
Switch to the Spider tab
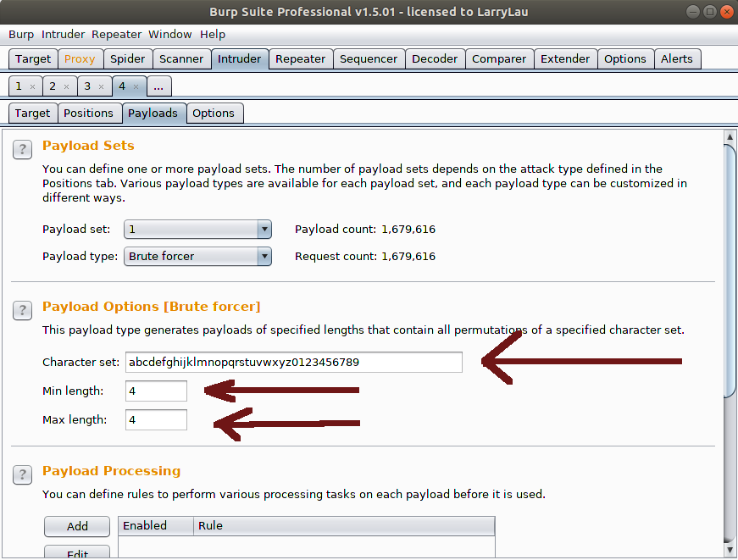tap(128, 59)
